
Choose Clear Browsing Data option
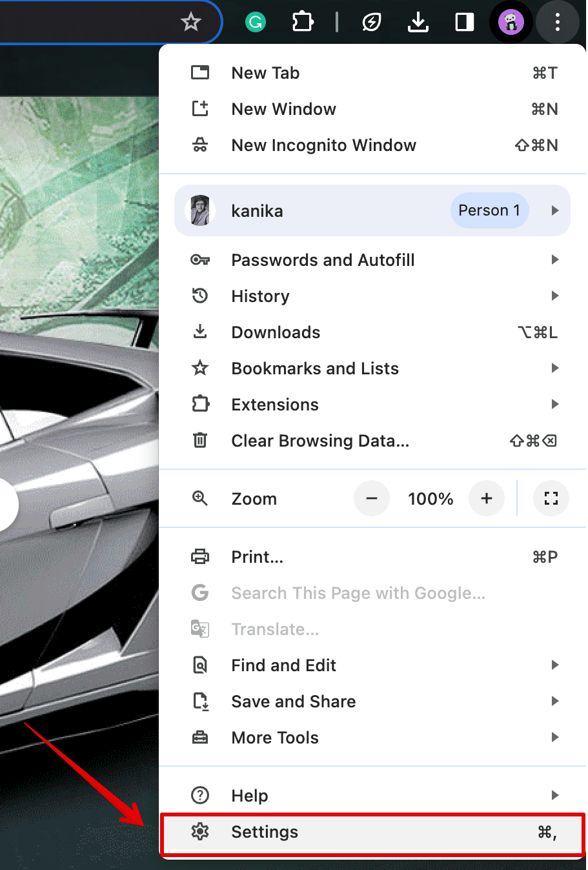tap(320, 441)
